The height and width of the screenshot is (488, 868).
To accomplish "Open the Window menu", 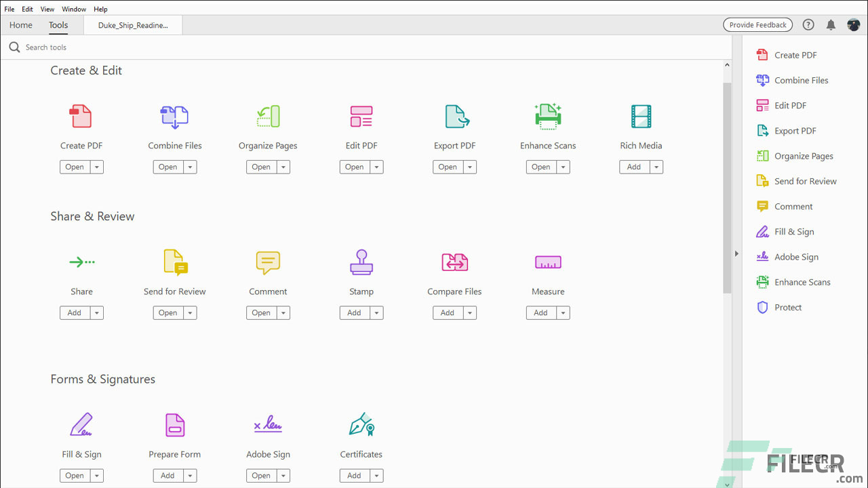I will (74, 9).
